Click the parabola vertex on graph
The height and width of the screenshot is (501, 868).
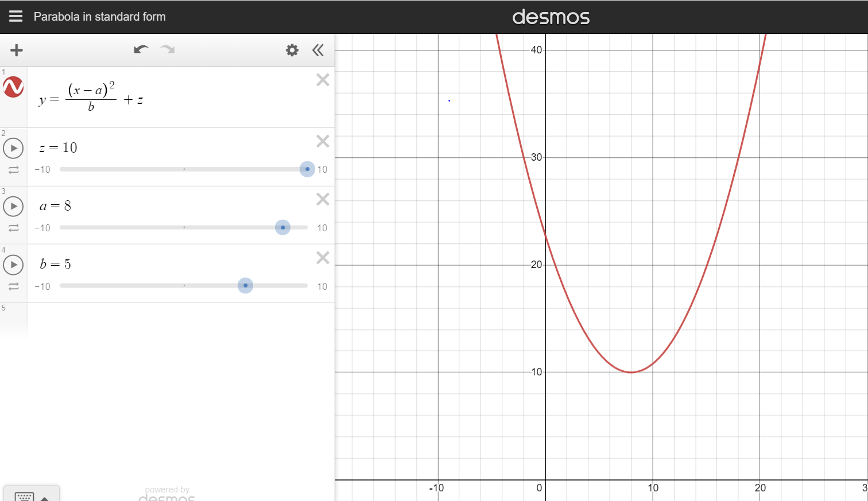[x=631, y=372]
